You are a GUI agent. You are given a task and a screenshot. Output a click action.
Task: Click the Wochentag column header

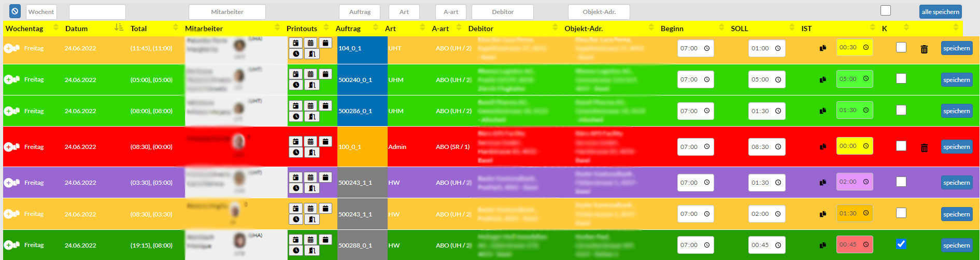pyautogui.click(x=24, y=29)
